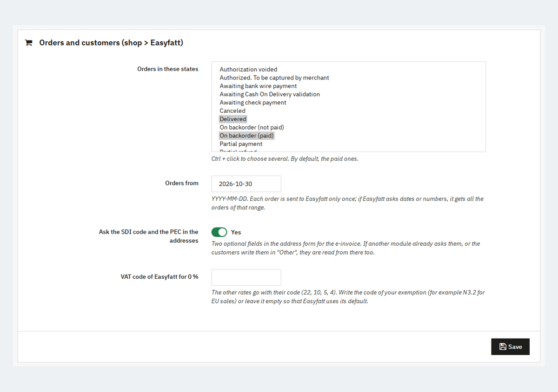The width and height of the screenshot is (558, 392).
Task: Click the 'Two optional fields' help text
Action: pos(346,248)
